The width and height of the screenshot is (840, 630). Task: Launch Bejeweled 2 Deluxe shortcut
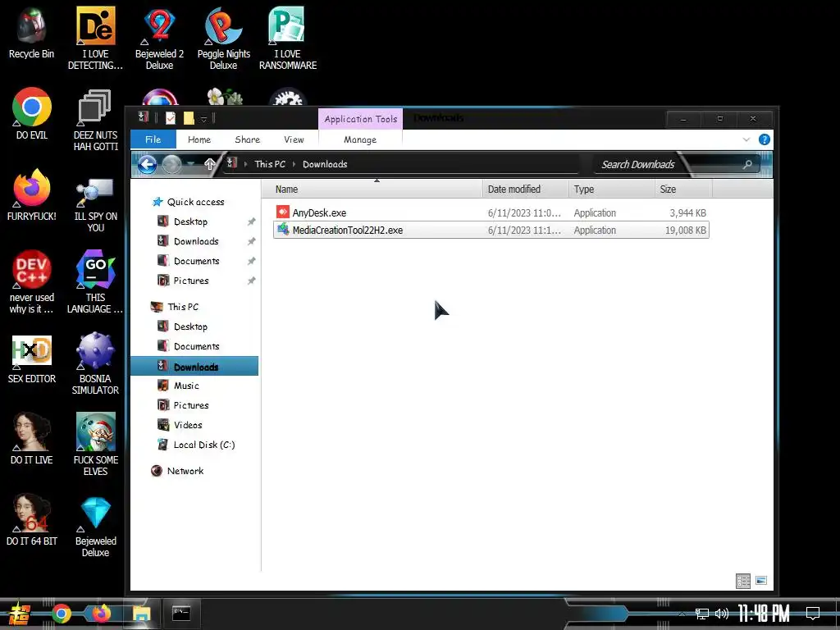click(x=159, y=39)
